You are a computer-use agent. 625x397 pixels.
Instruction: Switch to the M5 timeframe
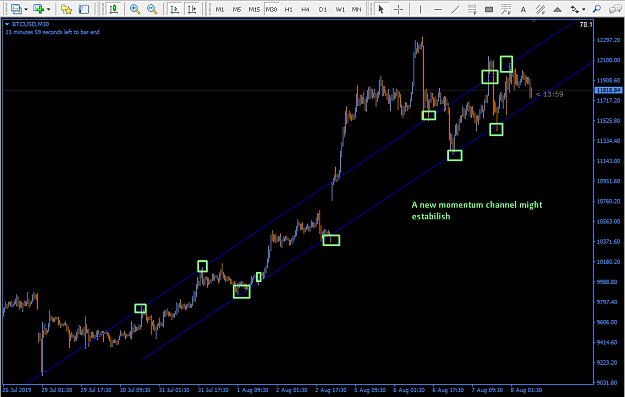pos(237,9)
